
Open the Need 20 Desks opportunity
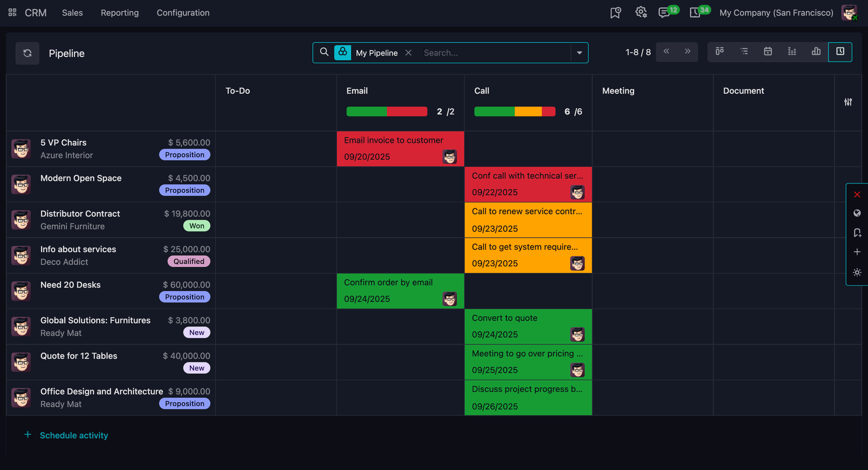pos(71,285)
